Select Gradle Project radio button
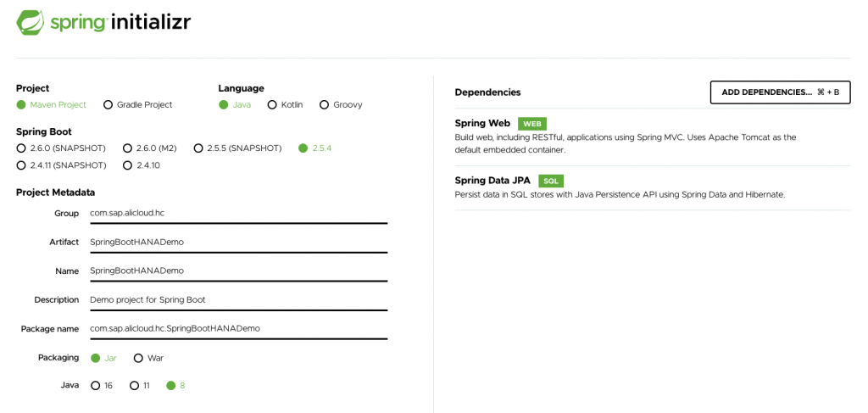Viewport: 868px width, 413px height. (x=138, y=104)
